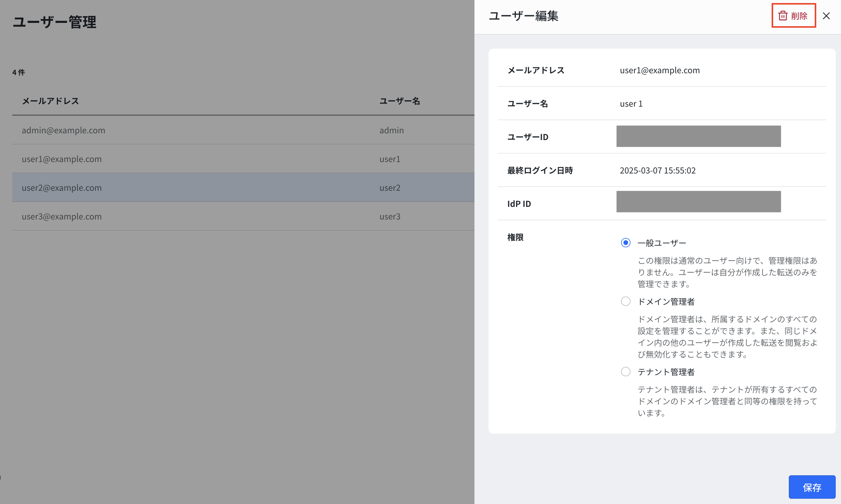Click the ユーザー編集 panel title
The image size is (841, 504).
pyautogui.click(x=523, y=16)
